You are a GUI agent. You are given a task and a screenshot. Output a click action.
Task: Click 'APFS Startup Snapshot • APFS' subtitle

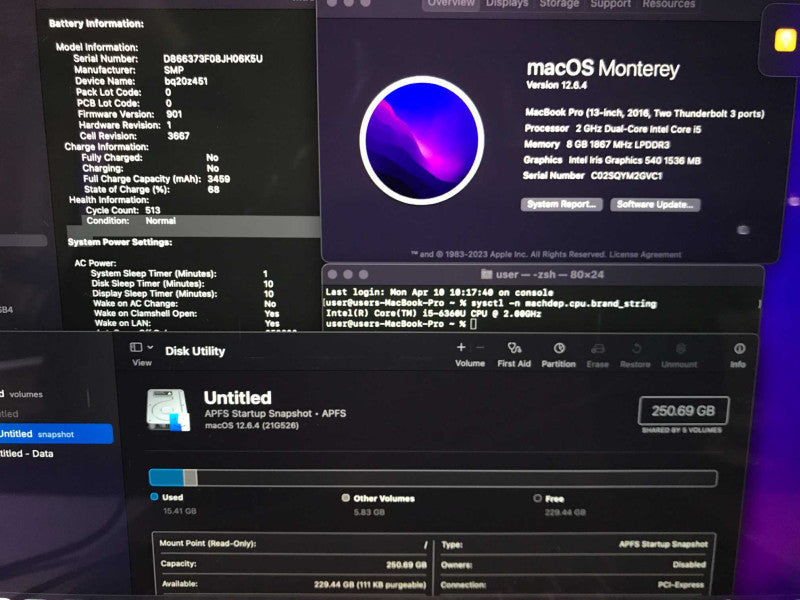point(275,413)
